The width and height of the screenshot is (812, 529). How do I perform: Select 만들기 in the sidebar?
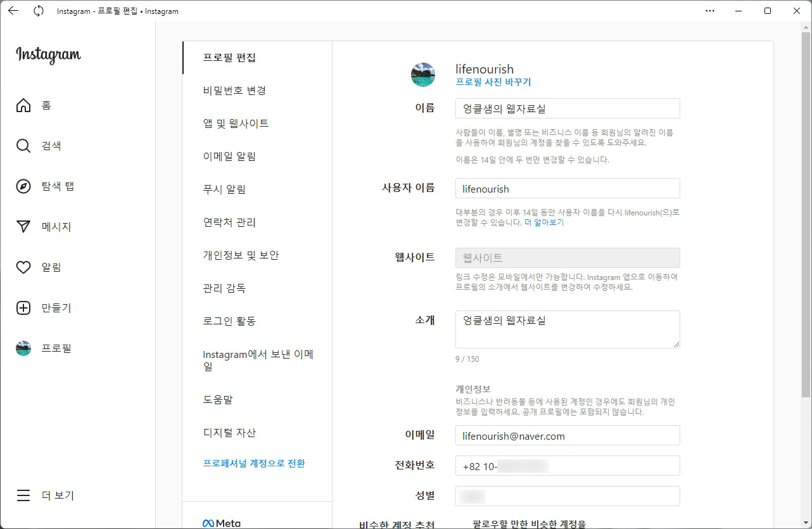(56, 308)
